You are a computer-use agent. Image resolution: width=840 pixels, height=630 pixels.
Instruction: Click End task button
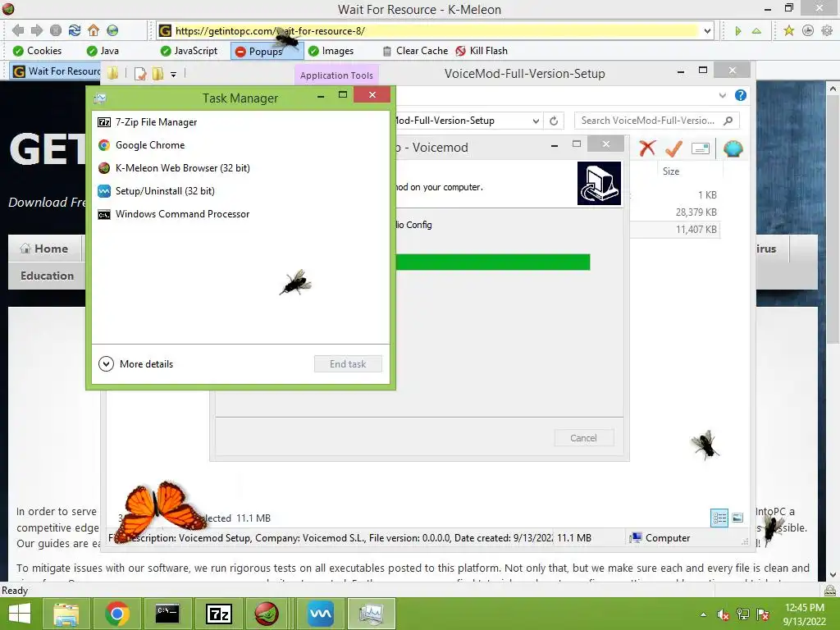(348, 364)
